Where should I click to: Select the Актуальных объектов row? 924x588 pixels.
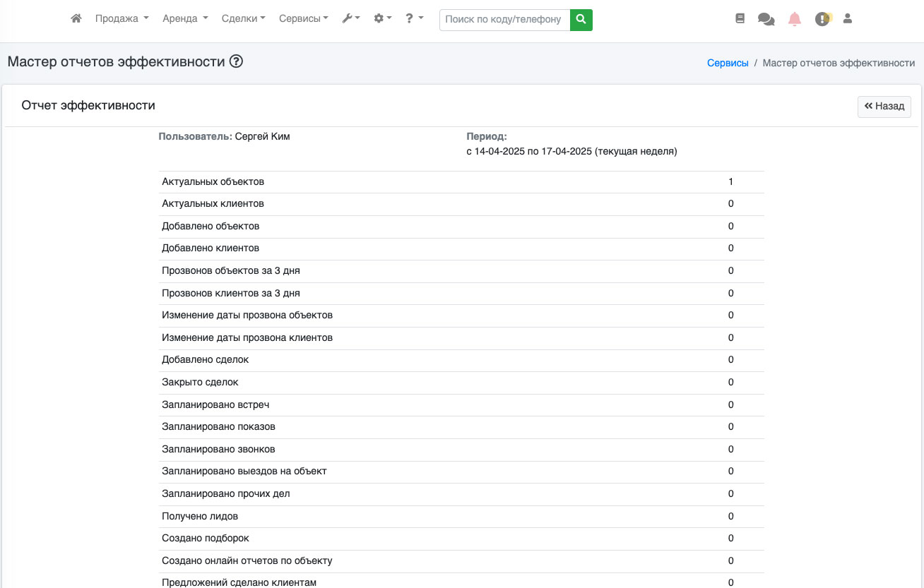coord(461,182)
